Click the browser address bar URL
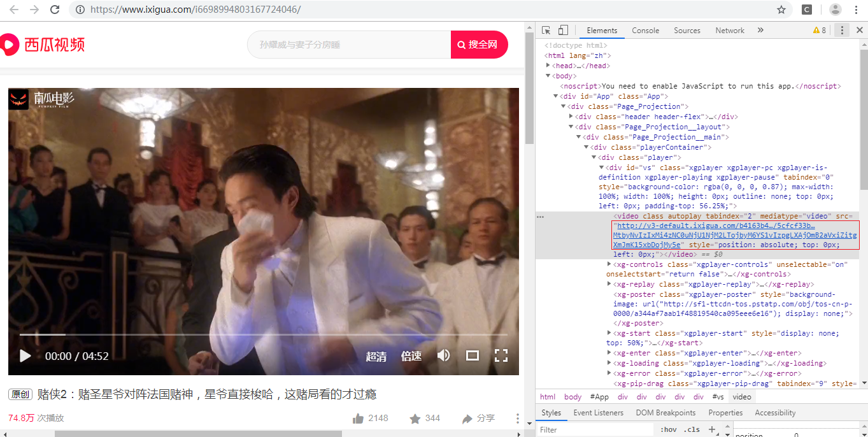The image size is (868, 437). pyautogui.click(x=195, y=10)
